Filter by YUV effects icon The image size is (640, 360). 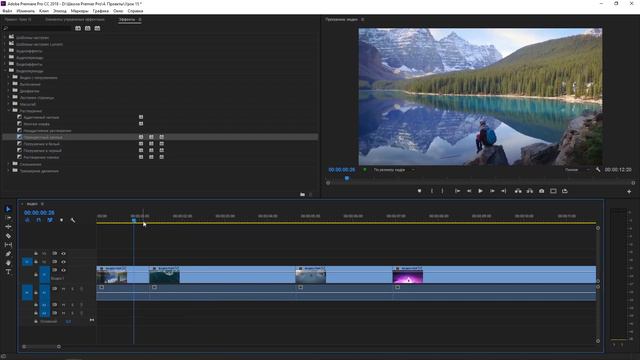[x=97, y=28]
